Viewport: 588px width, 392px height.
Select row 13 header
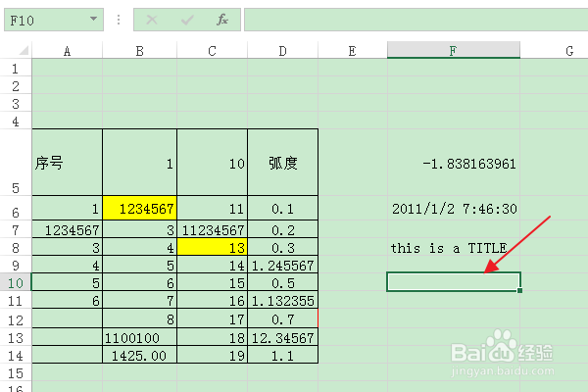pos(16,337)
